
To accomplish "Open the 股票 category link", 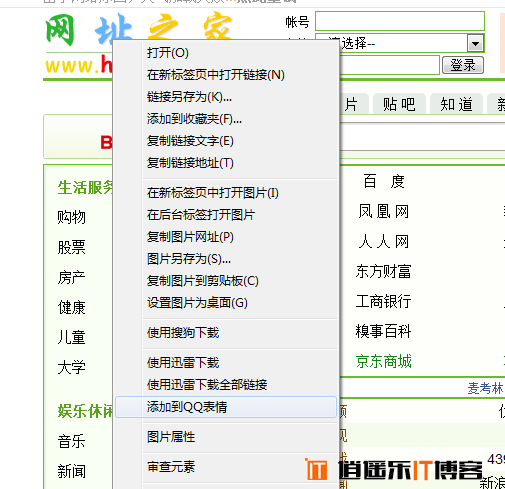I will (72, 247).
